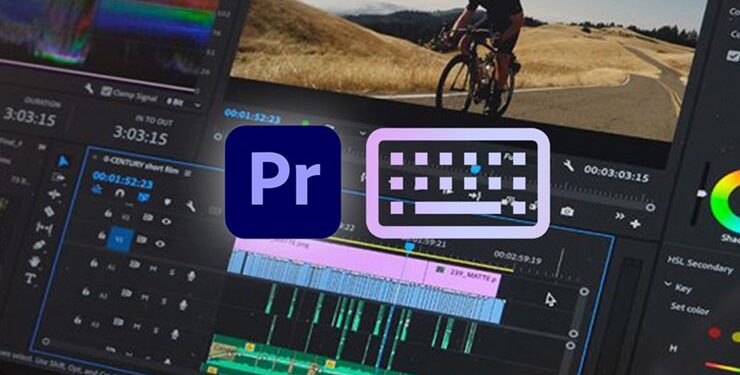Toggle the timeline Snap magnet icon
The image size is (740, 375).
point(120,193)
